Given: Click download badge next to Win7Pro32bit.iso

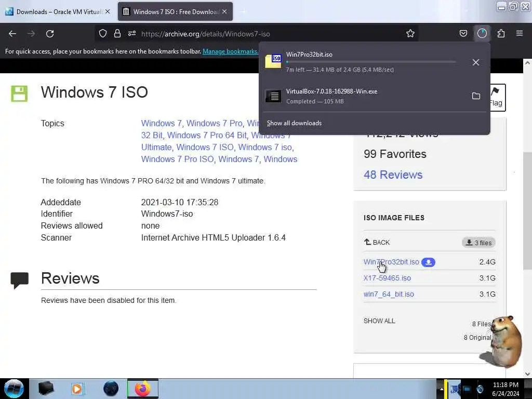Looking at the screenshot, I should 428,262.
